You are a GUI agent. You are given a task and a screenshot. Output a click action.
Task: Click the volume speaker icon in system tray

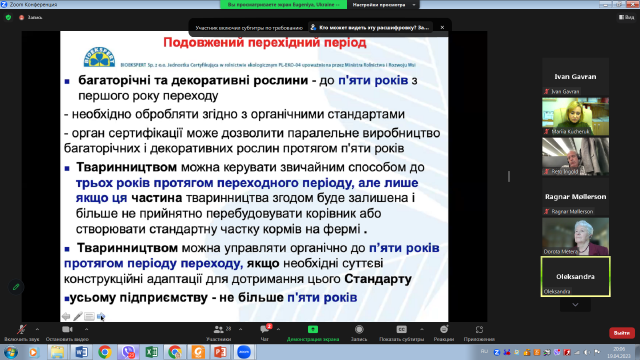click(587, 352)
